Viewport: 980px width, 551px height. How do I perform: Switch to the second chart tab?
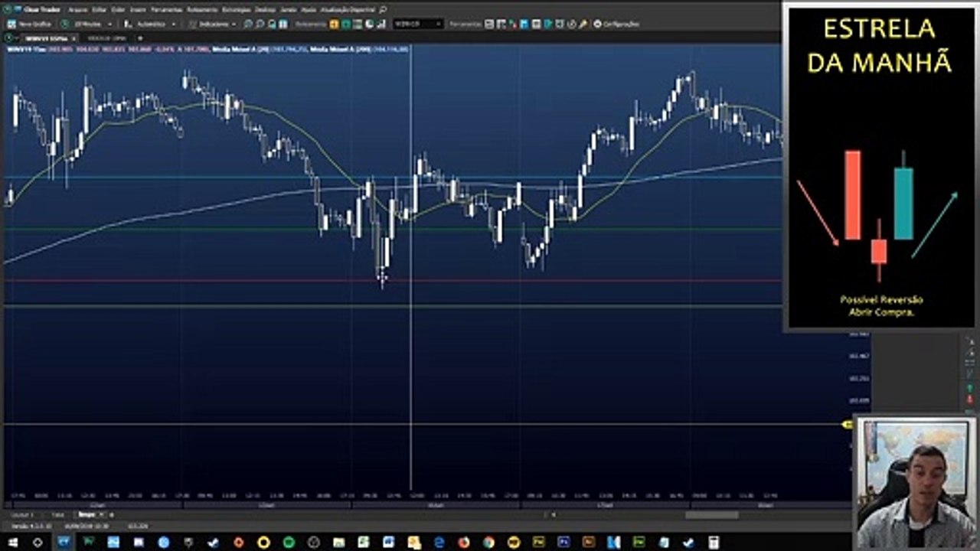106,37
